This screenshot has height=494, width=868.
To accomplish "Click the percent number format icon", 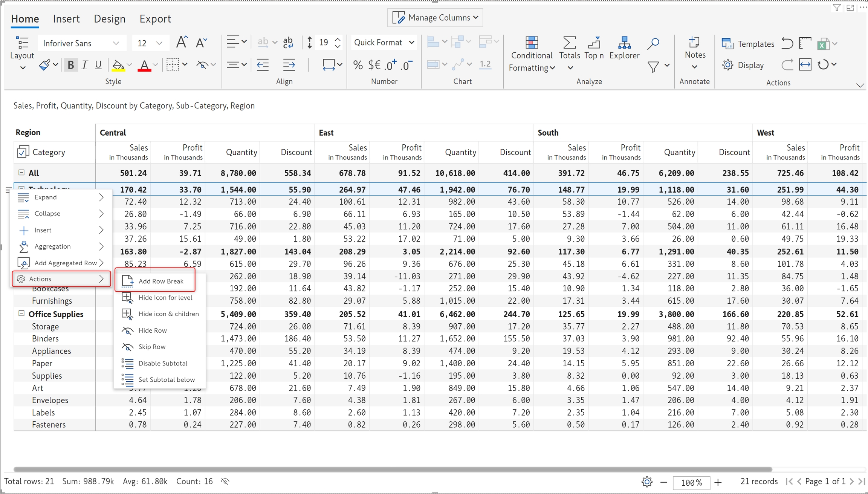I will click(358, 65).
